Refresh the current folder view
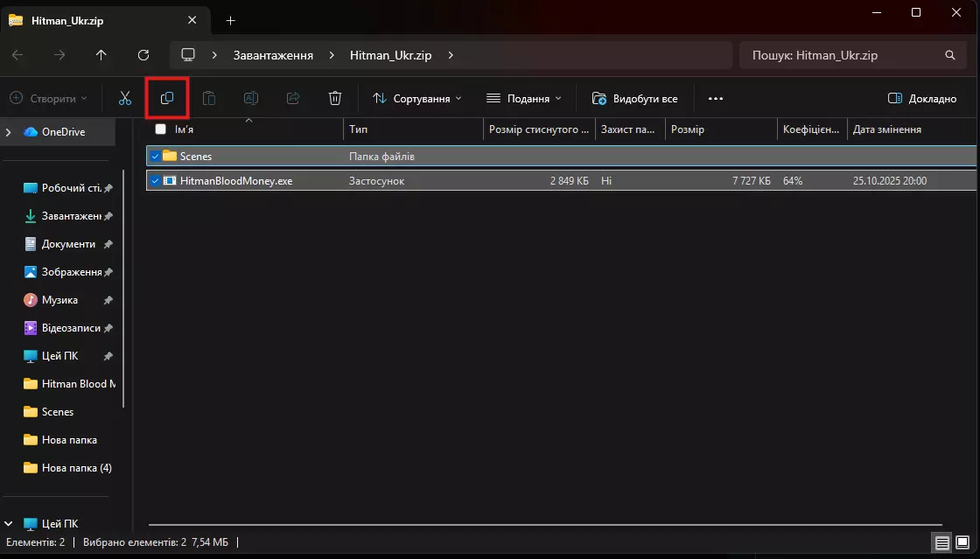The image size is (980, 559). 143,55
